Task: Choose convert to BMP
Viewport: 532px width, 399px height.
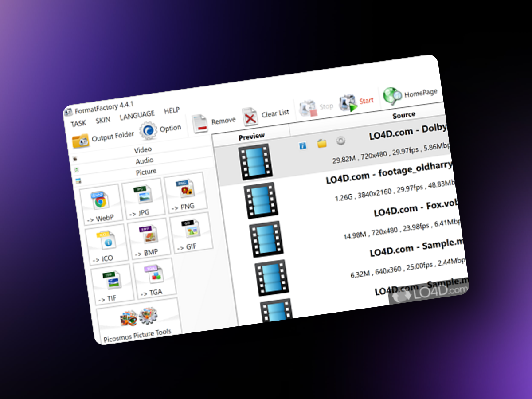Action: [149, 239]
